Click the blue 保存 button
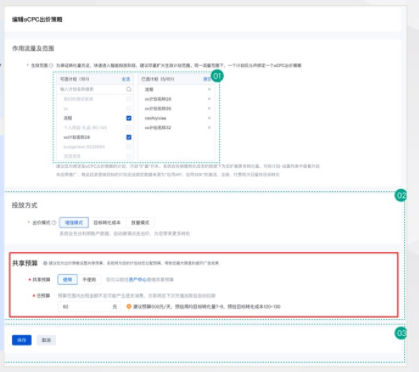The height and width of the screenshot is (372, 419). (22, 340)
